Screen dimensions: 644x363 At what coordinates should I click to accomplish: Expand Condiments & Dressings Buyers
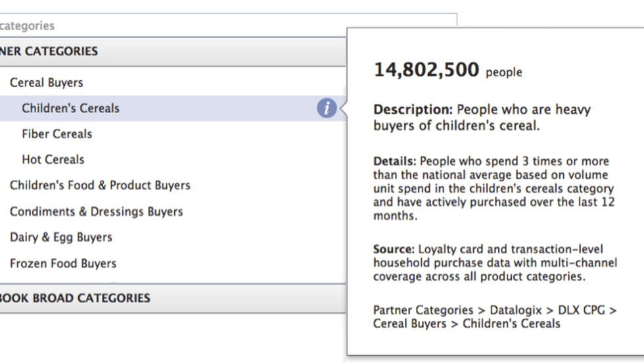(x=96, y=212)
